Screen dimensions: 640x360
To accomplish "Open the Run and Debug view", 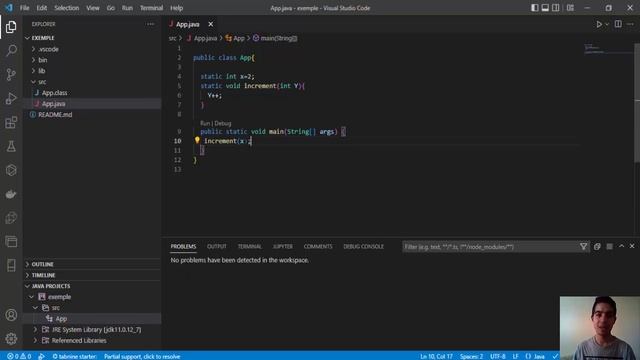I will (x=11, y=98).
